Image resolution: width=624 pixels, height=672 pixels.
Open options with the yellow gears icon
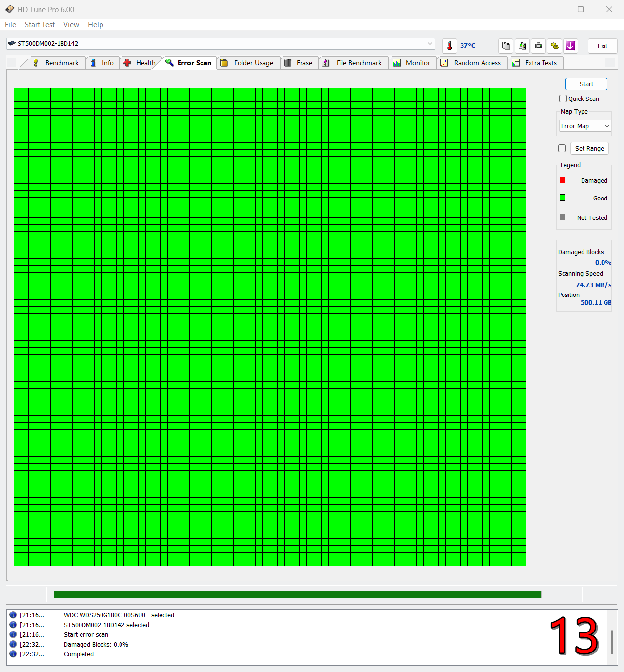pos(555,46)
